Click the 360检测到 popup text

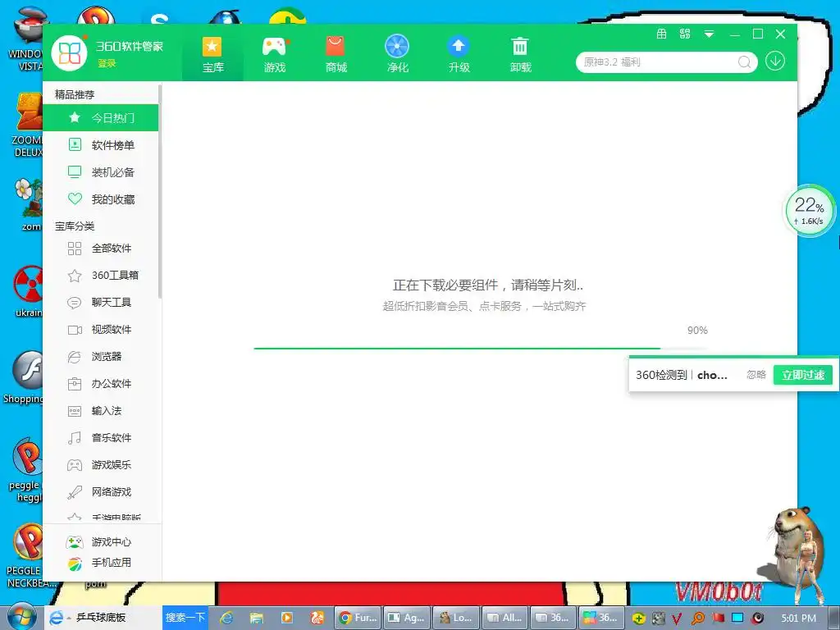(661, 375)
